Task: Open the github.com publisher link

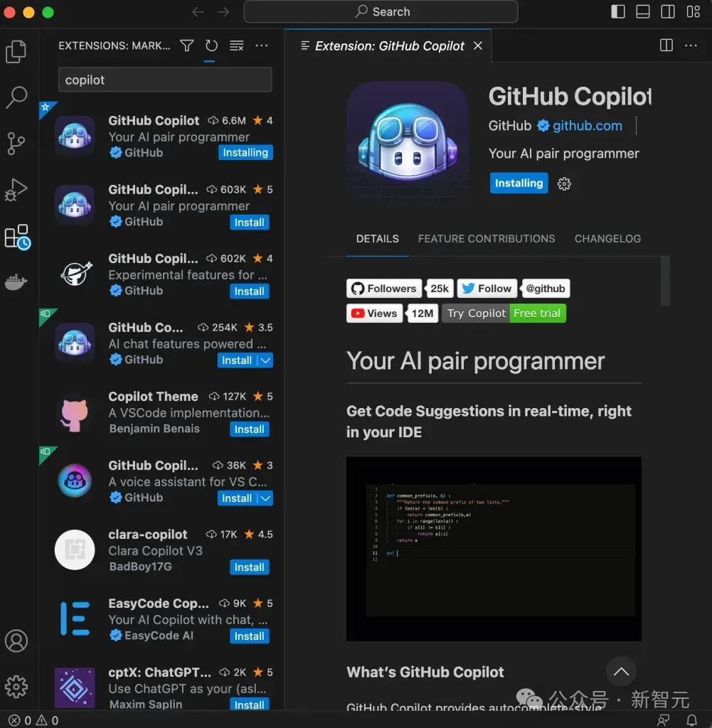Action: coord(587,126)
